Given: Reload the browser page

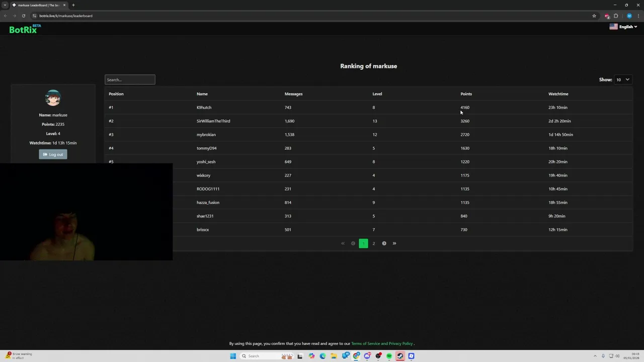Looking at the screenshot, I should pos(23,16).
